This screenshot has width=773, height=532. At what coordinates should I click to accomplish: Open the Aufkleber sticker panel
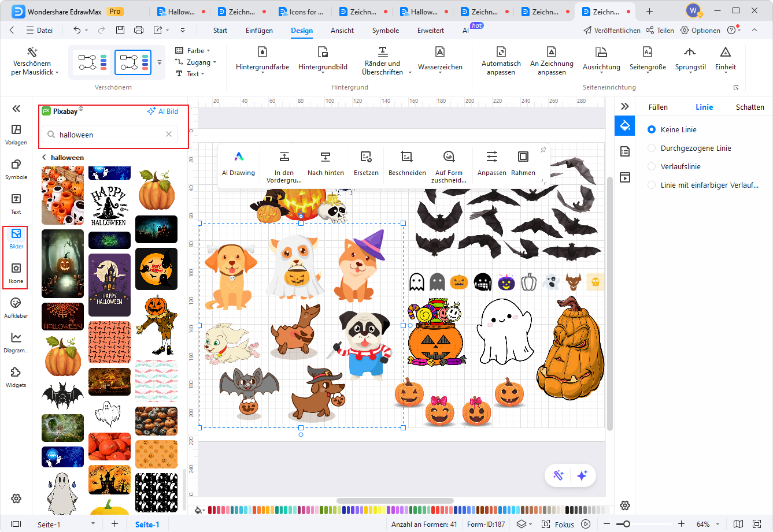click(16, 306)
